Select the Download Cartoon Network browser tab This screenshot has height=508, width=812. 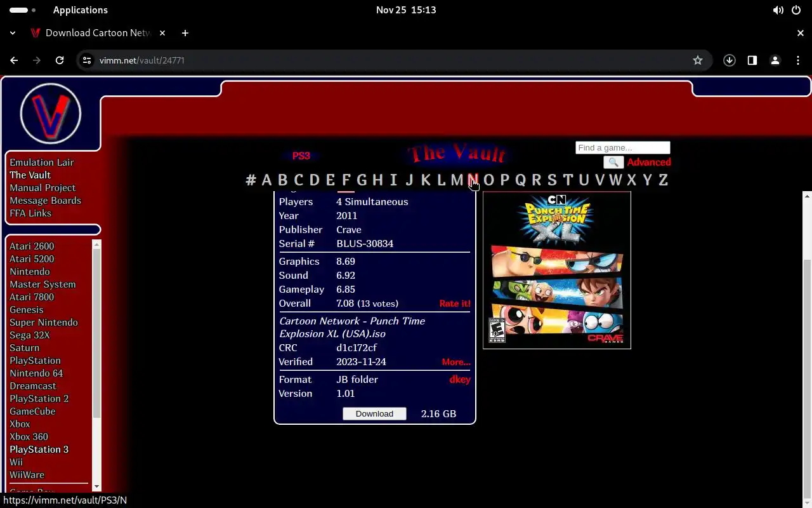pos(98,33)
